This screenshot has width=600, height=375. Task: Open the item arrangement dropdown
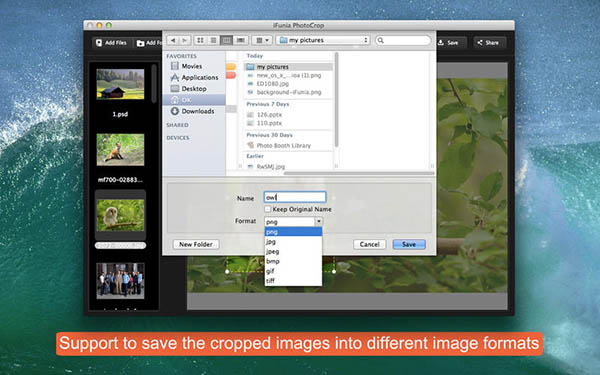tap(262, 40)
